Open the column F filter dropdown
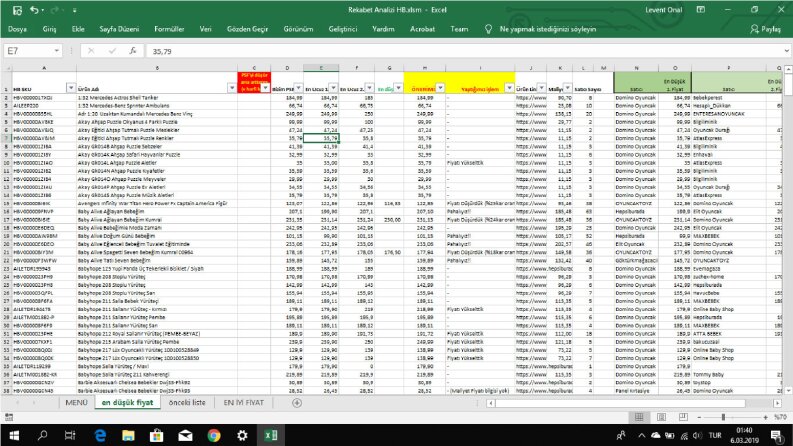The image size is (793, 446). tap(369, 88)
